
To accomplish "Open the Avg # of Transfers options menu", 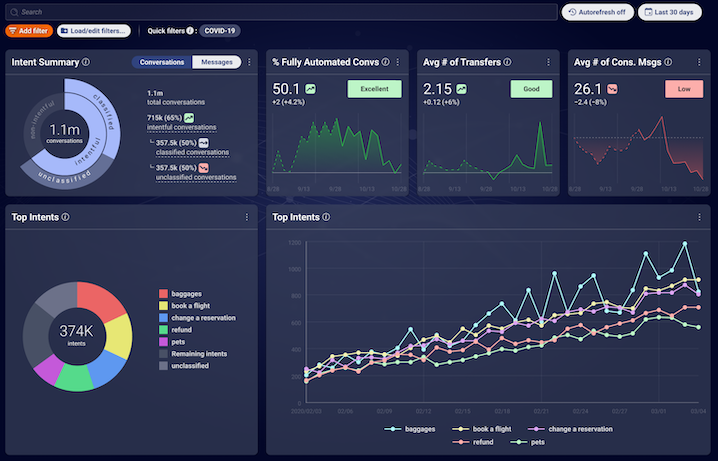I will tap(548, 62).
